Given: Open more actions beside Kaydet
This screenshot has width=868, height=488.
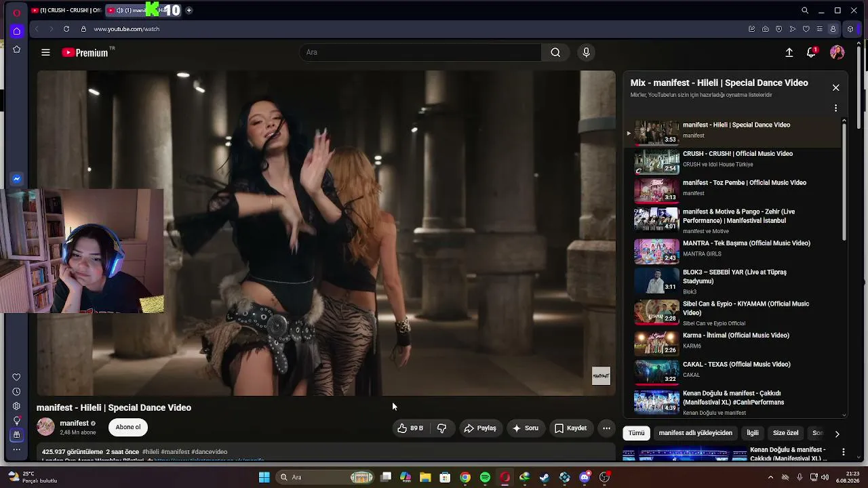Looking at the screenshot, I should click(606, 428).
